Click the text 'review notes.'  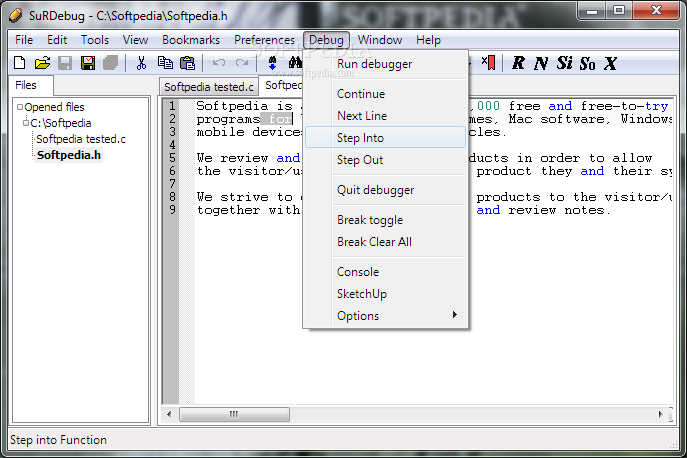click(560, 210)
